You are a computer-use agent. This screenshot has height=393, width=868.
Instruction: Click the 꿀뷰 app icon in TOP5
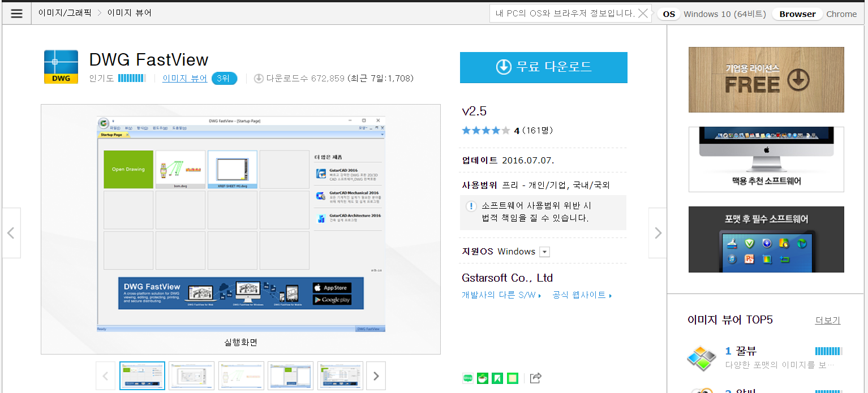[701, 358]
